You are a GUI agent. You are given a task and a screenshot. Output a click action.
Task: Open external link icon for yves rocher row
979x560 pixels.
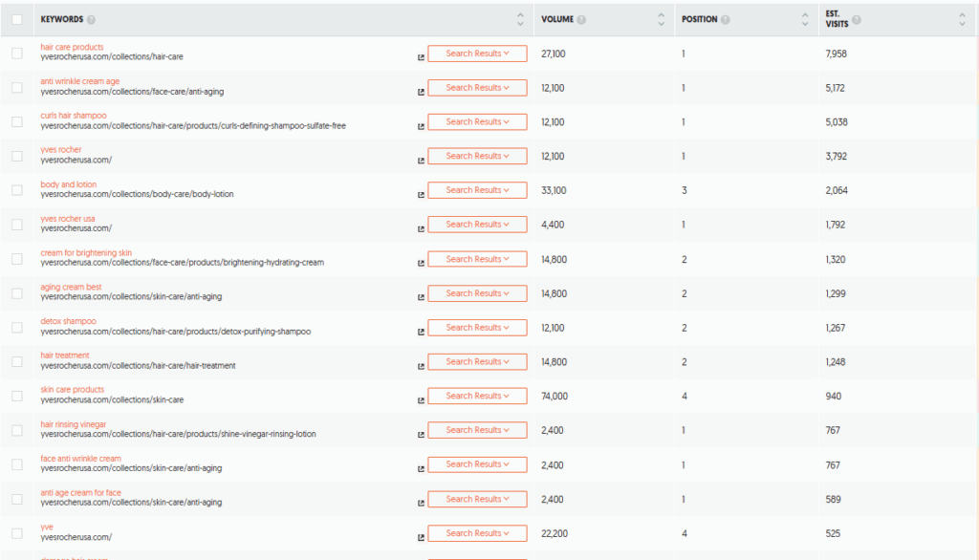click(421, 161)
